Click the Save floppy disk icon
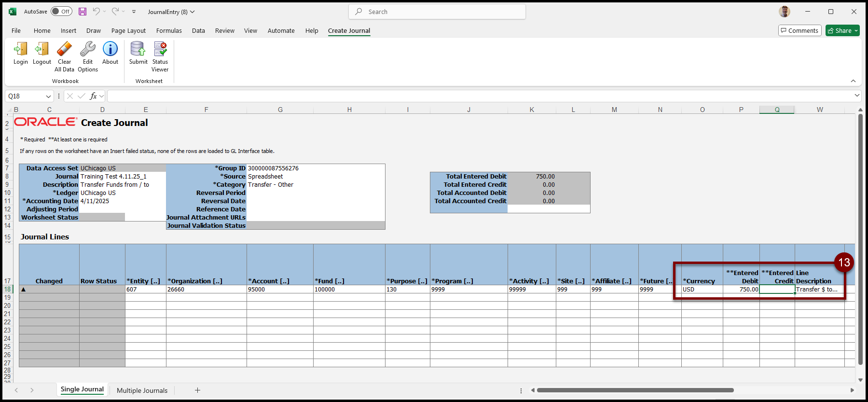This screenshot has height=402, width=868. (83, 12)
